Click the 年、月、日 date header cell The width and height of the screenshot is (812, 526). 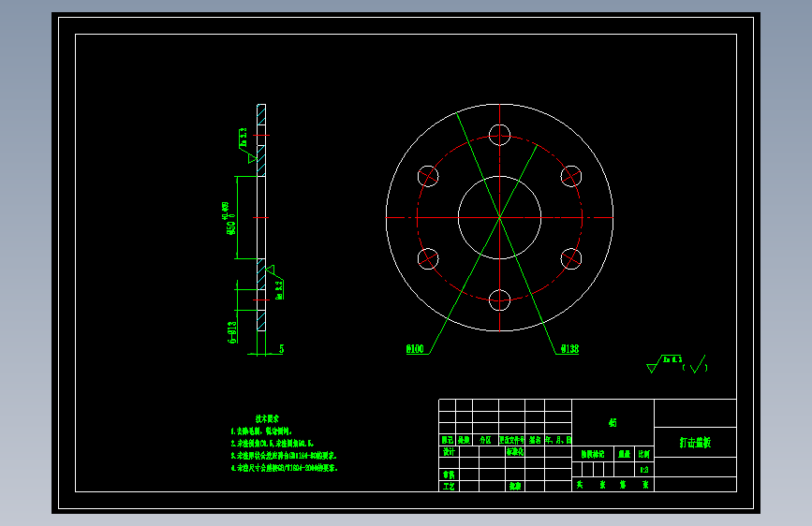tap(558, 440)
